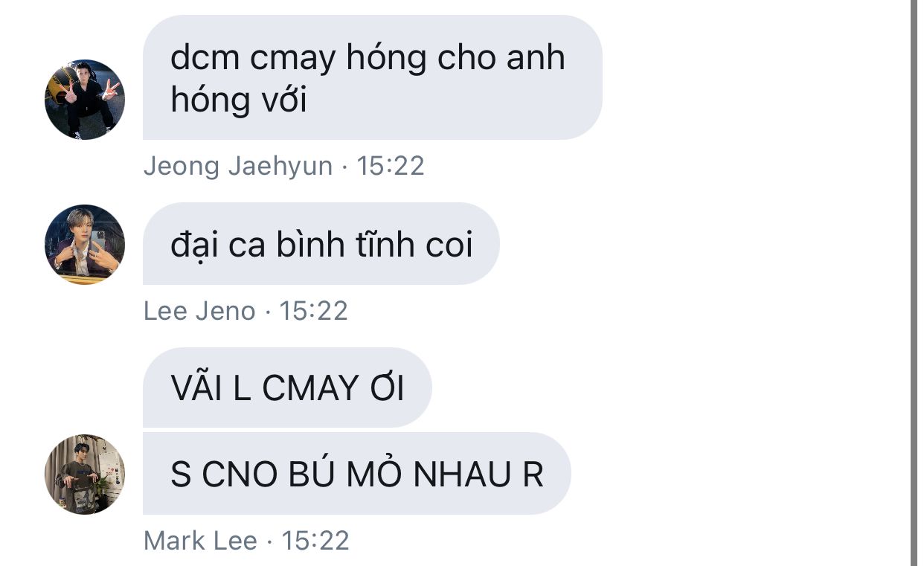924x566 pixels.
Task: Click the words 'đại ca' in Lee Jeno's message
Action: click(x=218, y=245)
